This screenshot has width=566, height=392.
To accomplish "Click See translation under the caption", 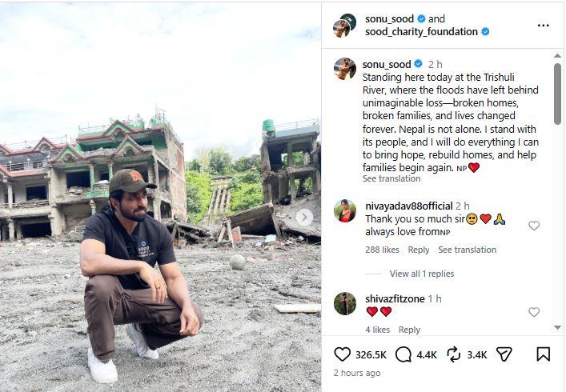I will coord(391,178).
